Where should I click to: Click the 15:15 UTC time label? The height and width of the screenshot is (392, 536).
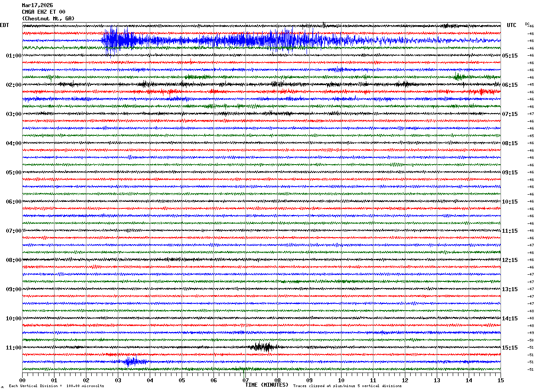pyautogui.click(x=510, y=348)
